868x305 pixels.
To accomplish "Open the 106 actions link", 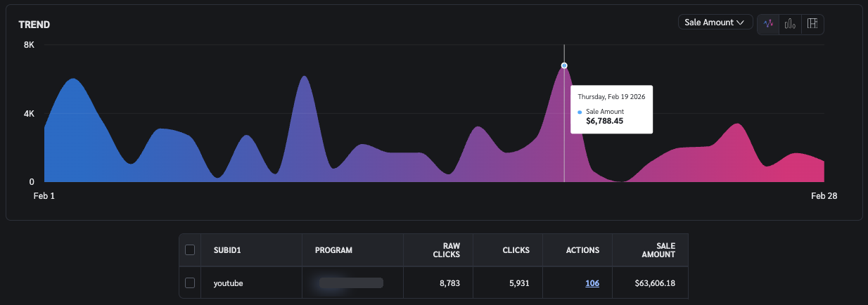I will pyautogui.click(x=592, y=283).
